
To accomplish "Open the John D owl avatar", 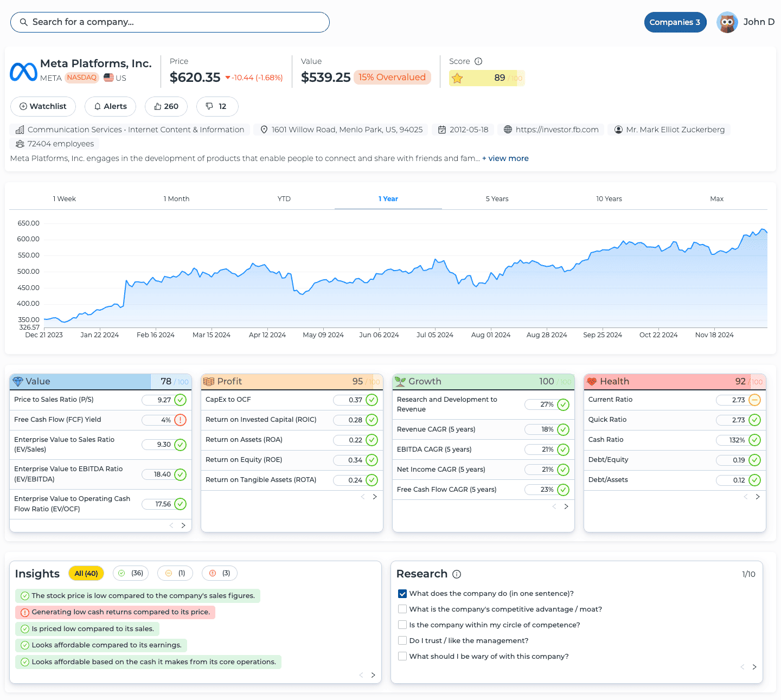I will [x=727, y=22].
